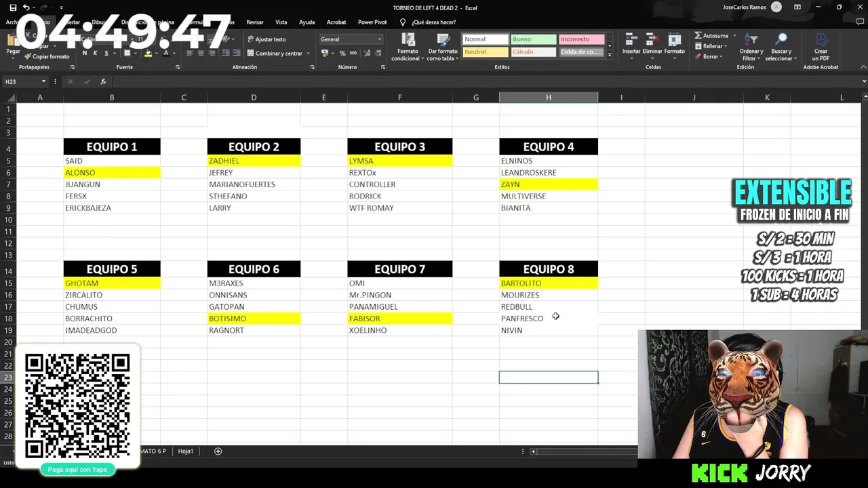The width and height of the screenshot is (868, 488).
Task: Open the General number format dropdown
Action: (x=351, y=39)
